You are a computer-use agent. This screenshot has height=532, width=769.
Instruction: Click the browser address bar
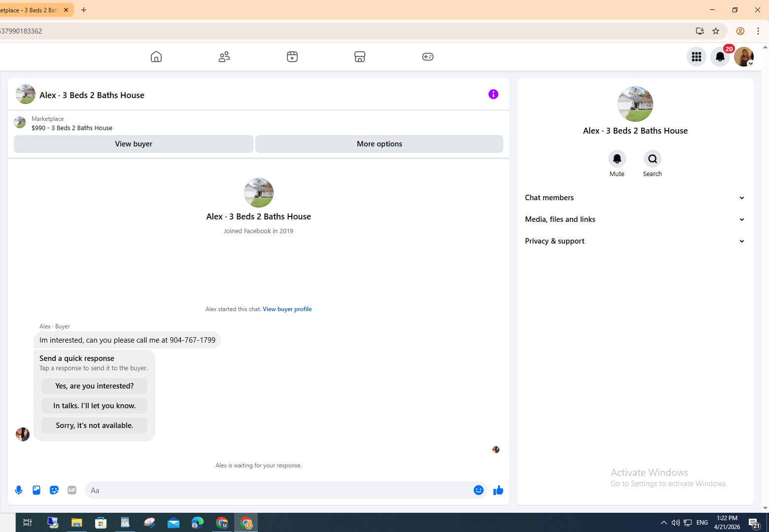point(345,31)
